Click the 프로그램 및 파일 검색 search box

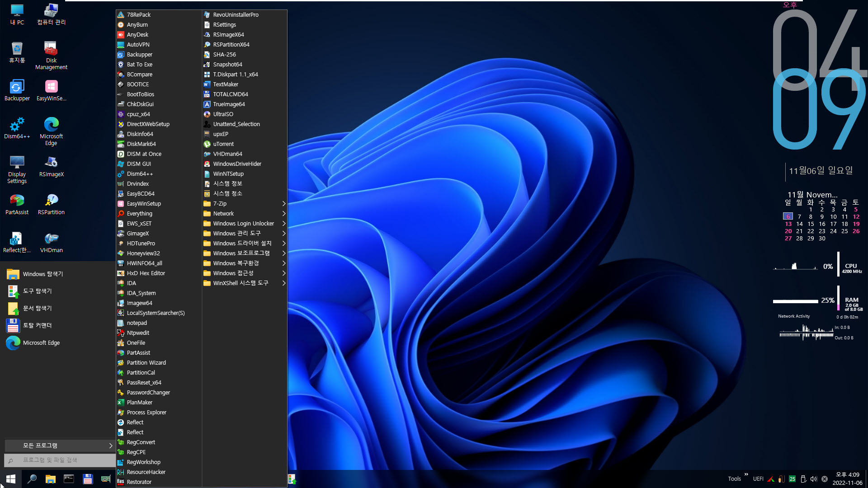pos(59,460)
